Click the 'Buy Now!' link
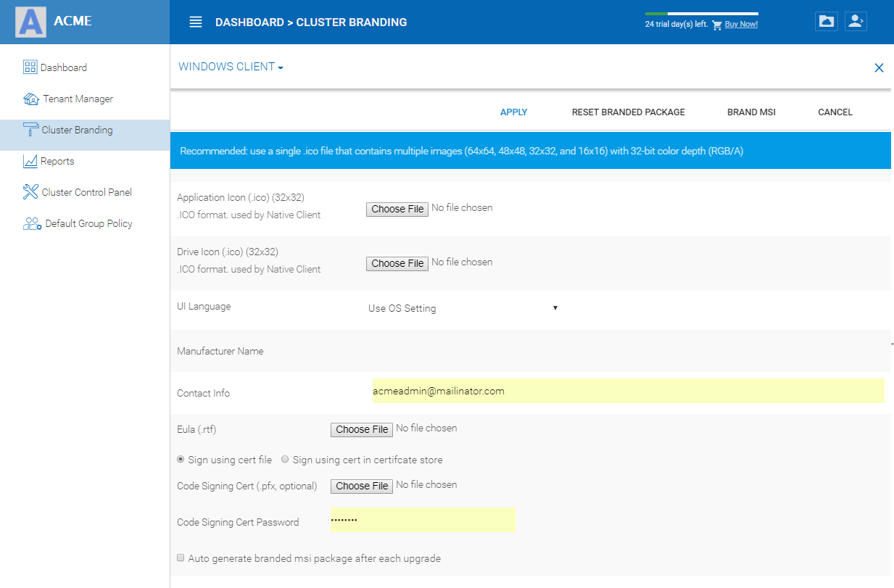Screen dimensions: 894x588 741,25
